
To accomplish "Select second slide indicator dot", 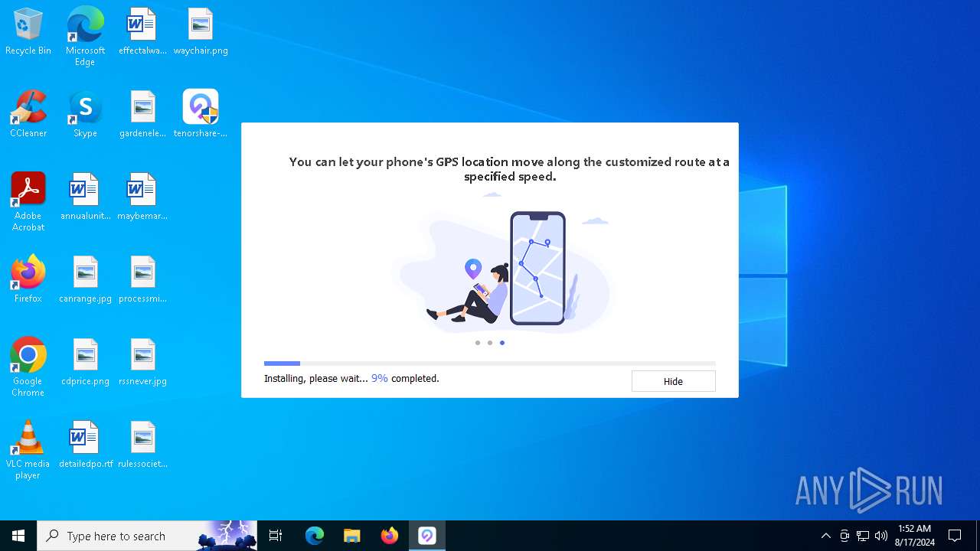I will [x=490, y=343].
